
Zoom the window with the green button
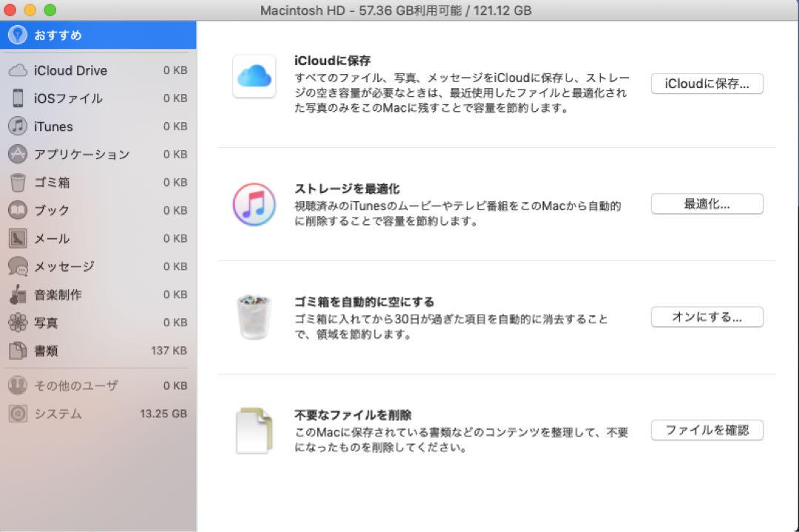pos(50,10)
